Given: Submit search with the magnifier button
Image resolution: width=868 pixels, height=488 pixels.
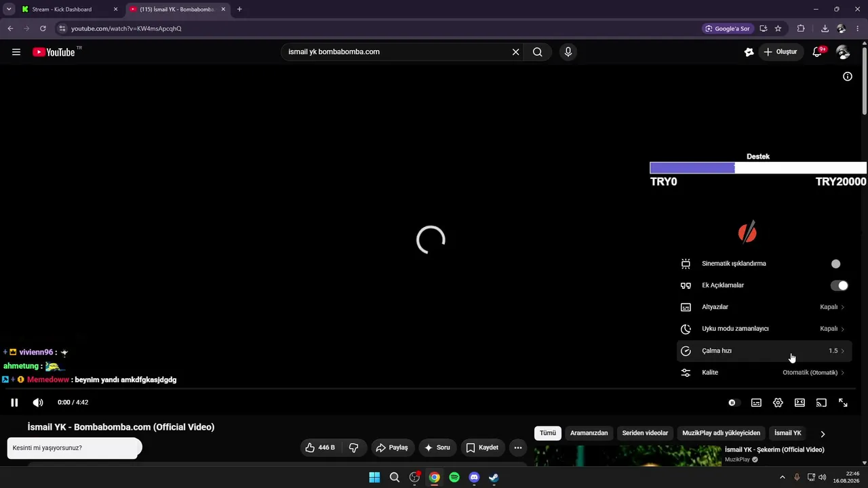Looking at the screenshot, I should (x=538, y=52).
